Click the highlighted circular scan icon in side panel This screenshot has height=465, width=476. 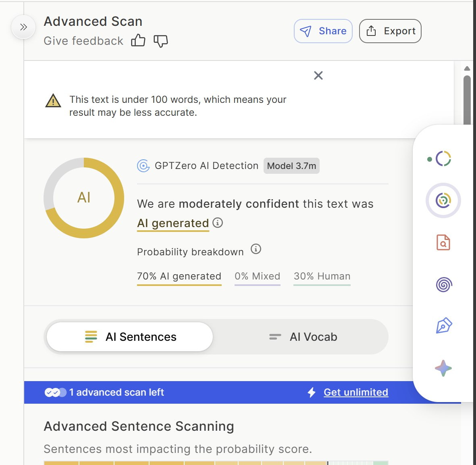(x=443, y=200)
